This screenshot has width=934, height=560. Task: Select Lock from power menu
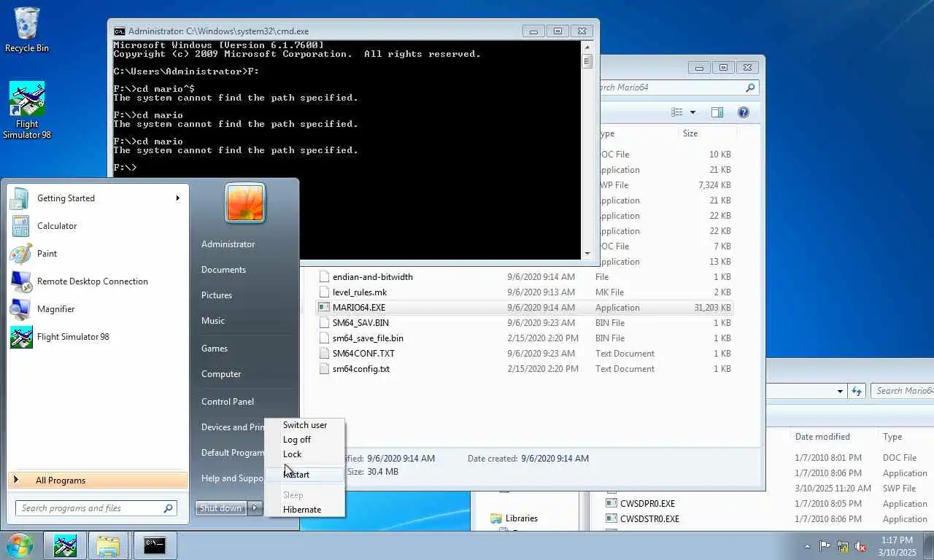292,454
